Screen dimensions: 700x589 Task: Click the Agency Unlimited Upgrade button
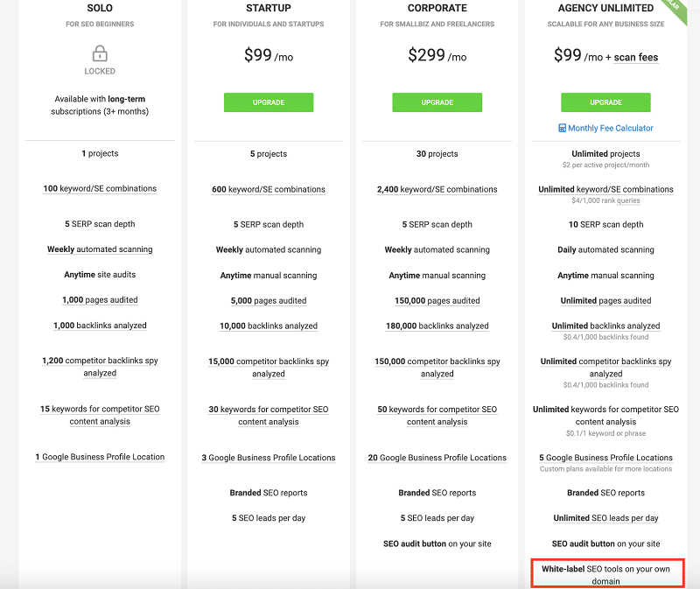point(605,102)
